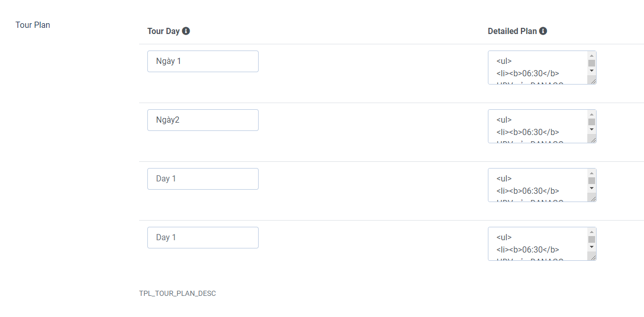Select the last Day 1 tour day field

pyautogui.click(x=202, y=238)
